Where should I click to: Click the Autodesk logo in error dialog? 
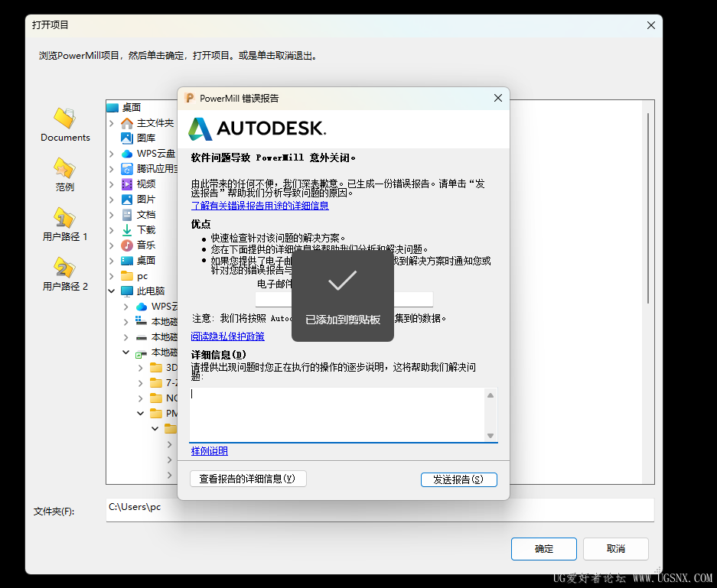pos(257,128)
